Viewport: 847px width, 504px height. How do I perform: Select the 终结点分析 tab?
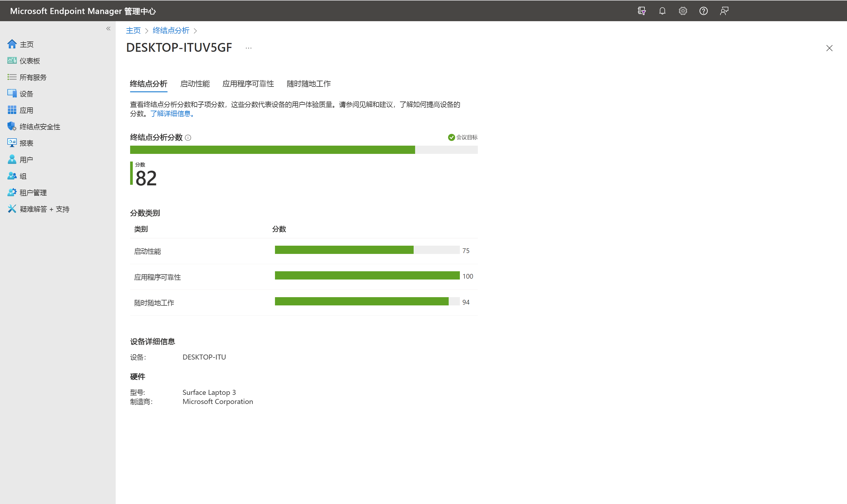click(x=148, y=84)
